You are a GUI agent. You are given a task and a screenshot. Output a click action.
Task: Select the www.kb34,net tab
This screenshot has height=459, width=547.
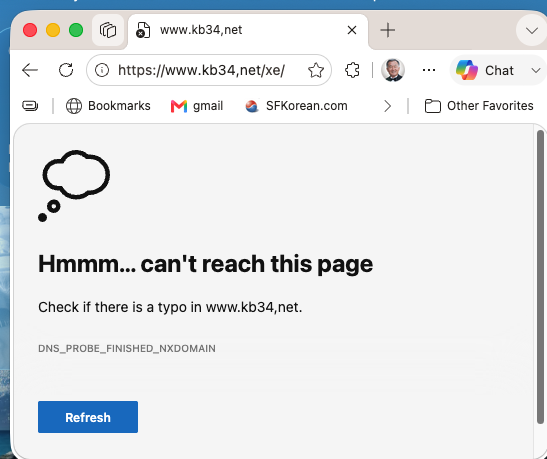tap(248, 30)
